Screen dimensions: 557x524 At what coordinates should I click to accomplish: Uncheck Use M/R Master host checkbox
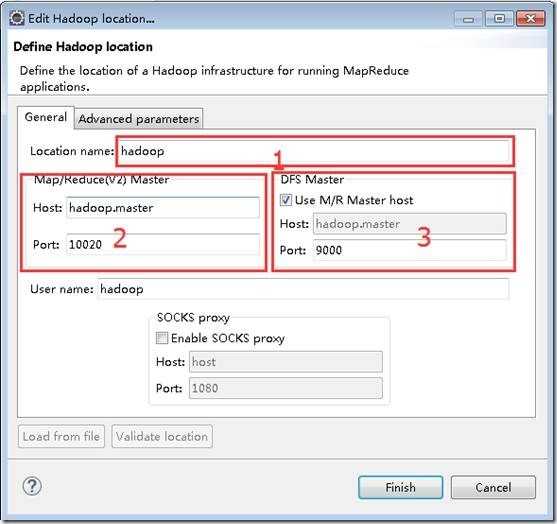[x=286, y=200]
